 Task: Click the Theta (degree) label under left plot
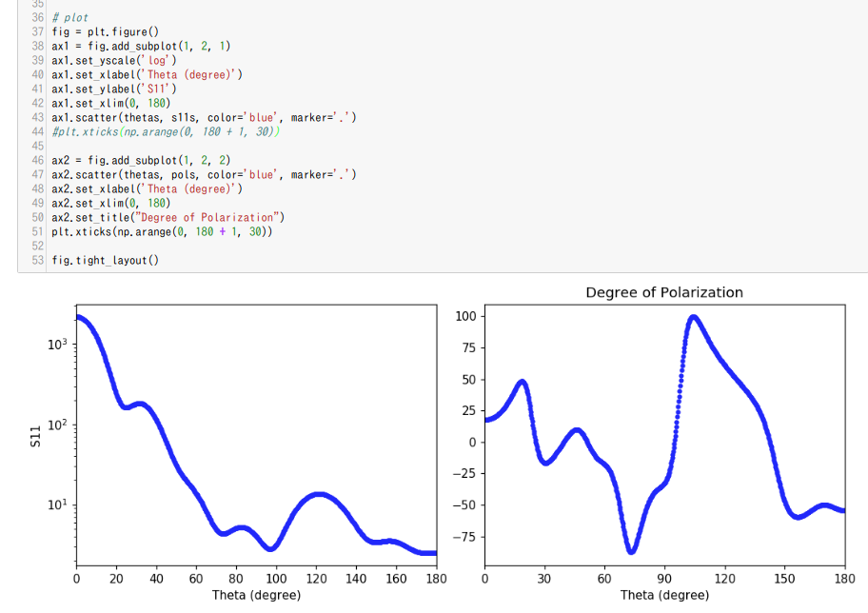pos(257,595)
